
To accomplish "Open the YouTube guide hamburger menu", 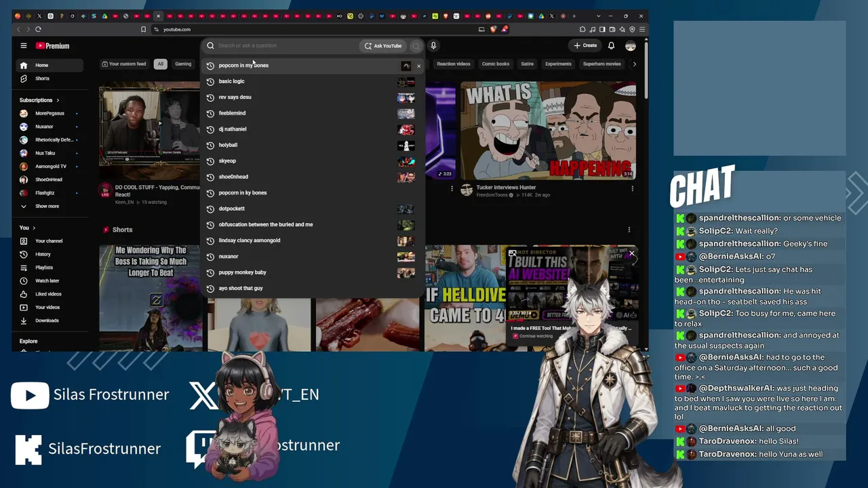I will (x=24, y=46).
